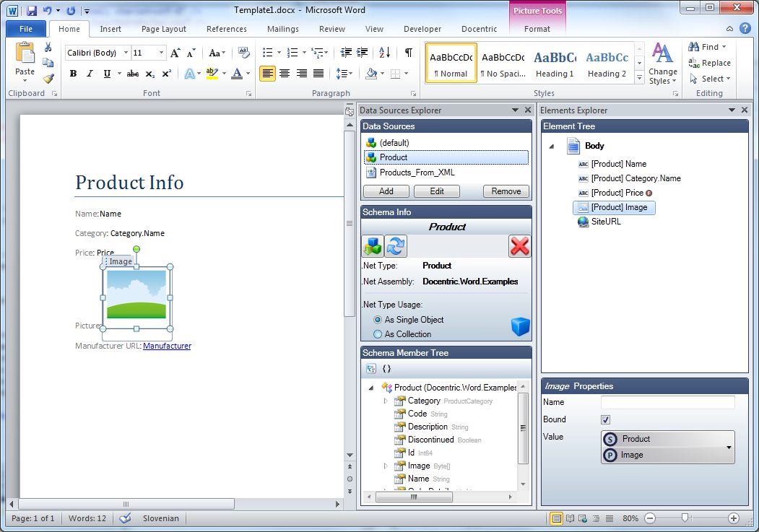This screenshot has height=532, width=759.
Task: Switch to Print Layout view in status bar
Action: pos(557,518)
